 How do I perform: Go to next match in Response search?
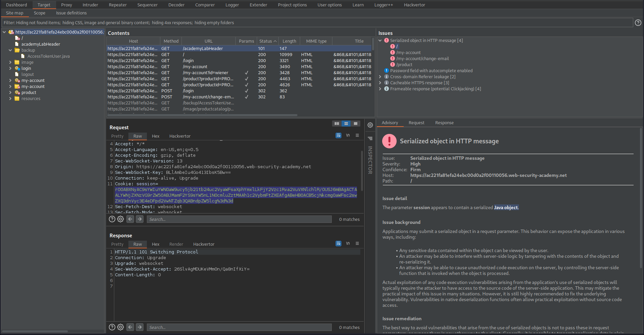[140, 327]
